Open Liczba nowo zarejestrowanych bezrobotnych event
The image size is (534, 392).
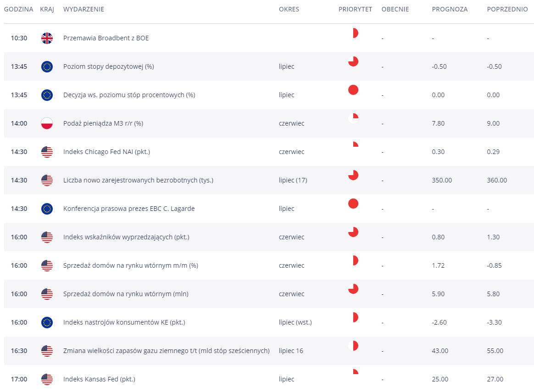coord(138,180)
